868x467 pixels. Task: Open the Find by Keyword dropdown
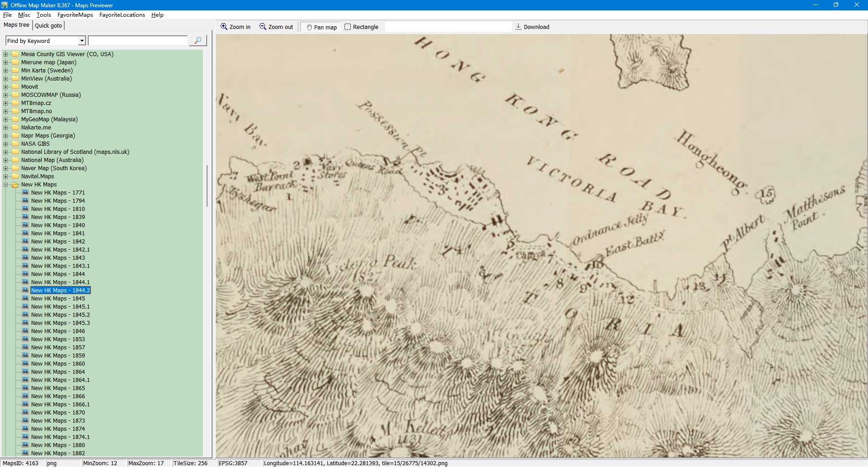tap(82, 41)
